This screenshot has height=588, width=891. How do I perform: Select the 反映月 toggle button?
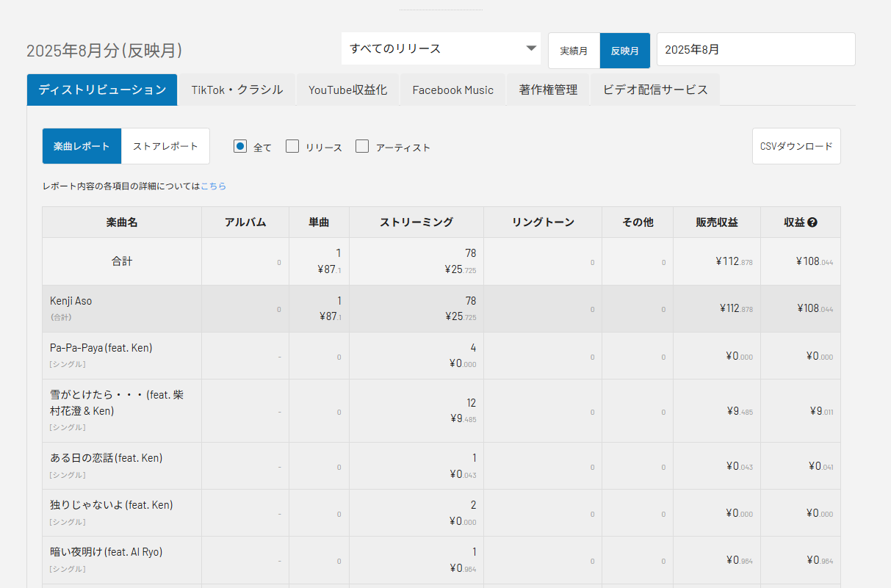coord(624,51)
